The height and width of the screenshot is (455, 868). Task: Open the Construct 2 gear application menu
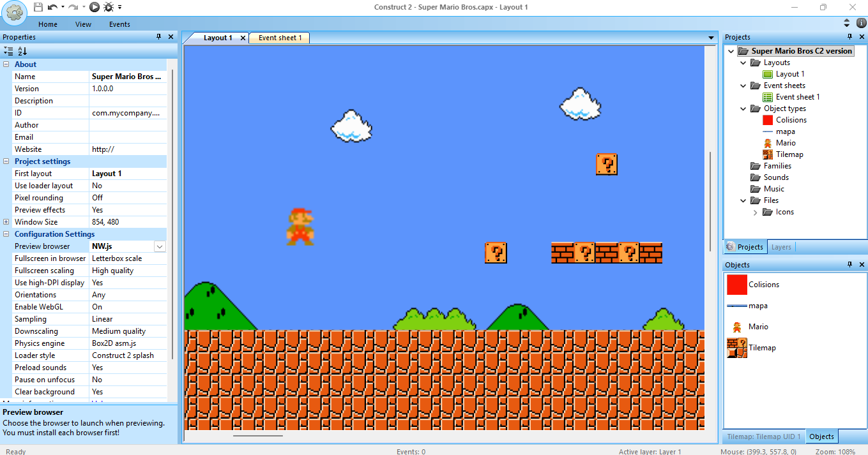[x=15, y=13]
